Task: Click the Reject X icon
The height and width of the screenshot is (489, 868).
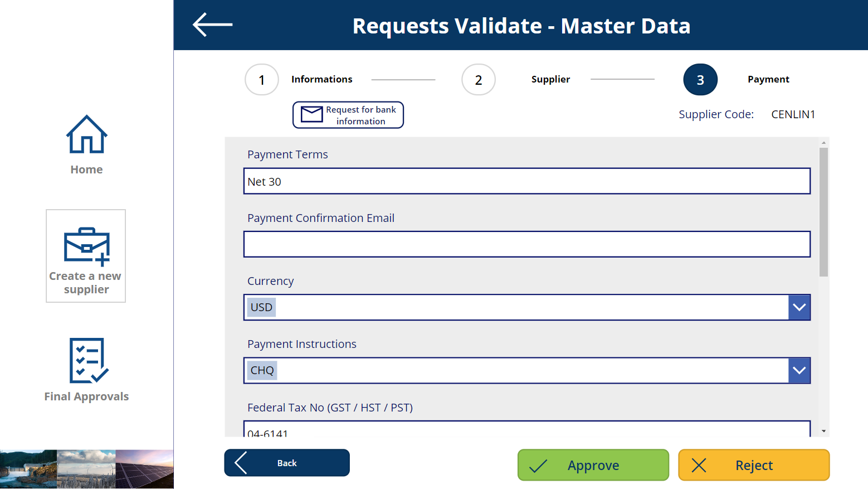Action: click(699, 465)
